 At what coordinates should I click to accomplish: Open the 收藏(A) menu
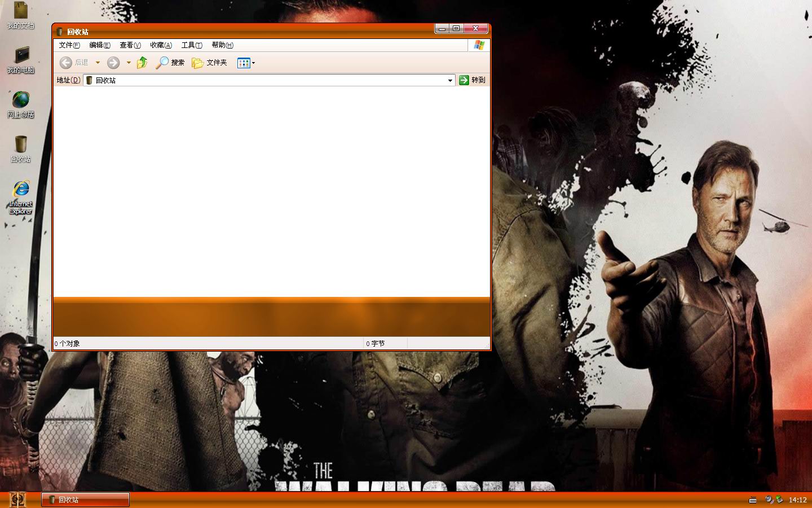click(161, 45)
